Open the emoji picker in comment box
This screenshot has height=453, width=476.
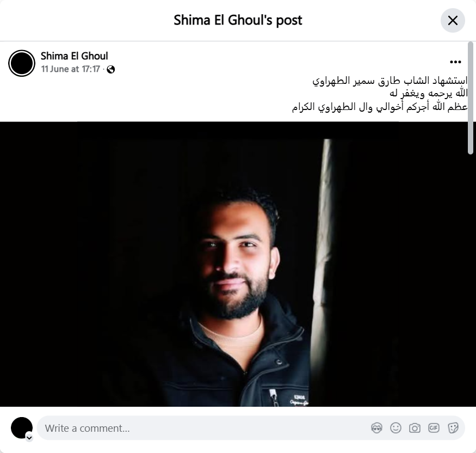(x=395, y=428)
